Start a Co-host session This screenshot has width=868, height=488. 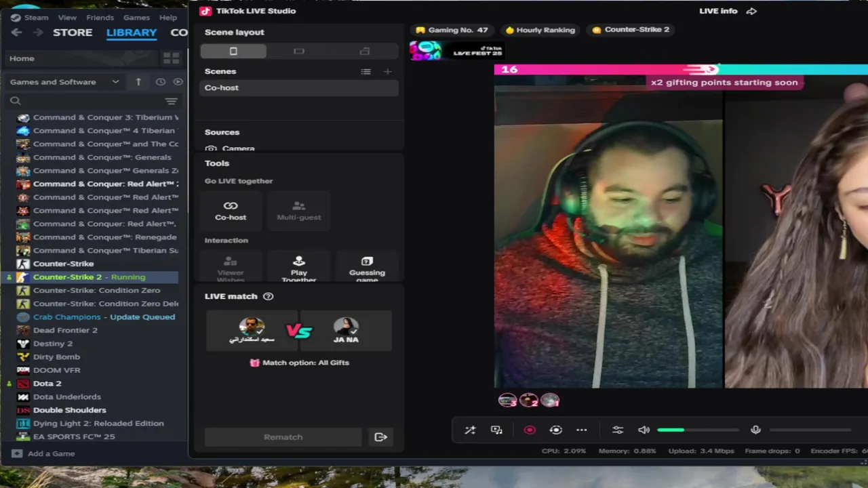click(231, 211)
